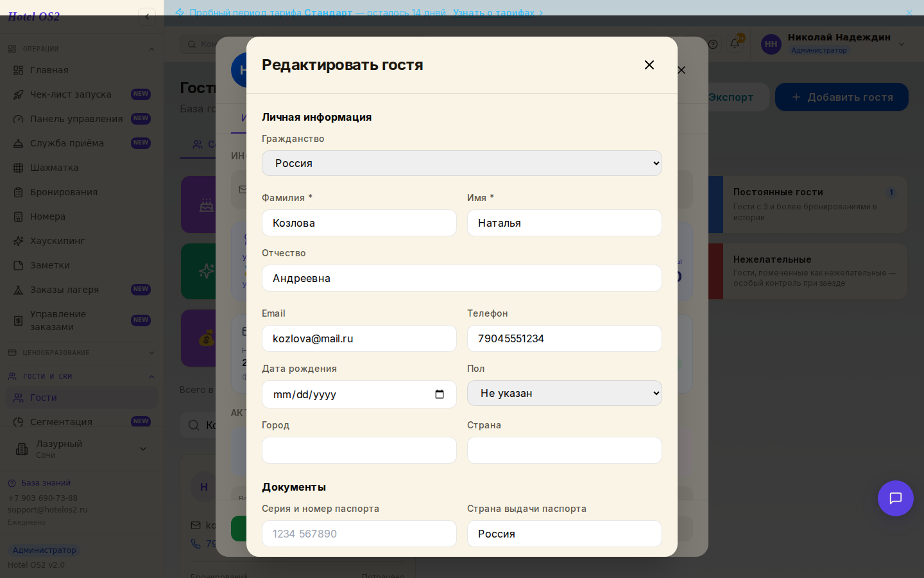This screenshot has height=578, width=924.
Task: Click the phone number +7 903 690-73-88
Action: click(42, 498)
